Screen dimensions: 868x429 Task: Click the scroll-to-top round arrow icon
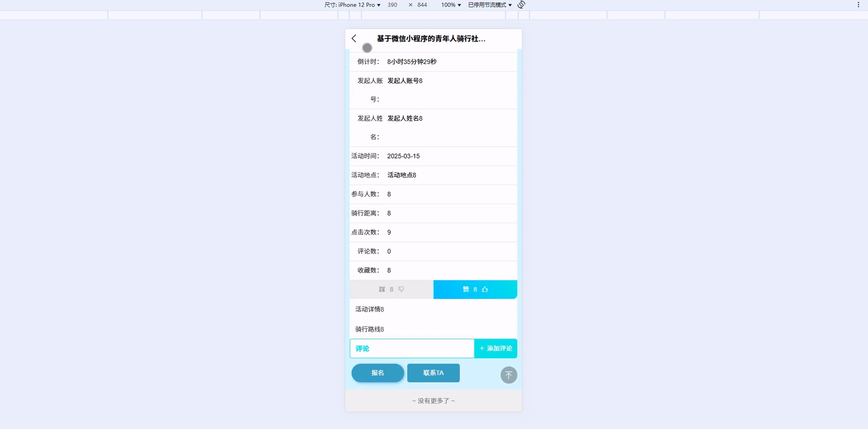pyautogui.click(x=508, y=375)
